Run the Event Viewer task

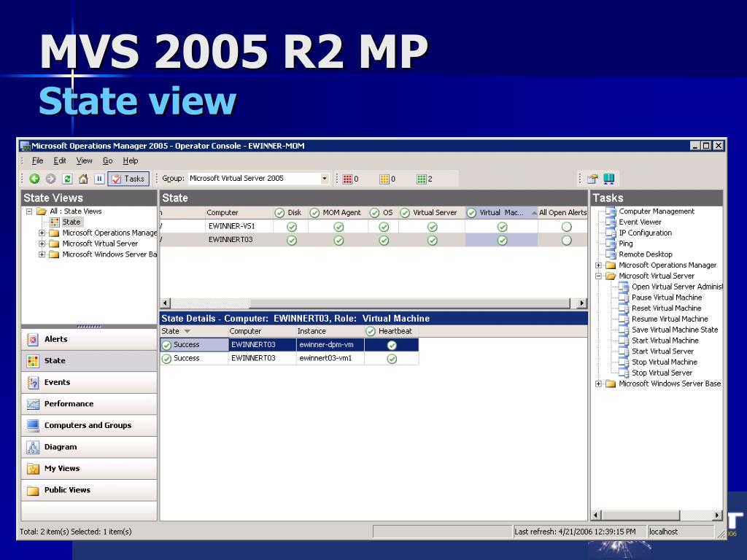640,222
